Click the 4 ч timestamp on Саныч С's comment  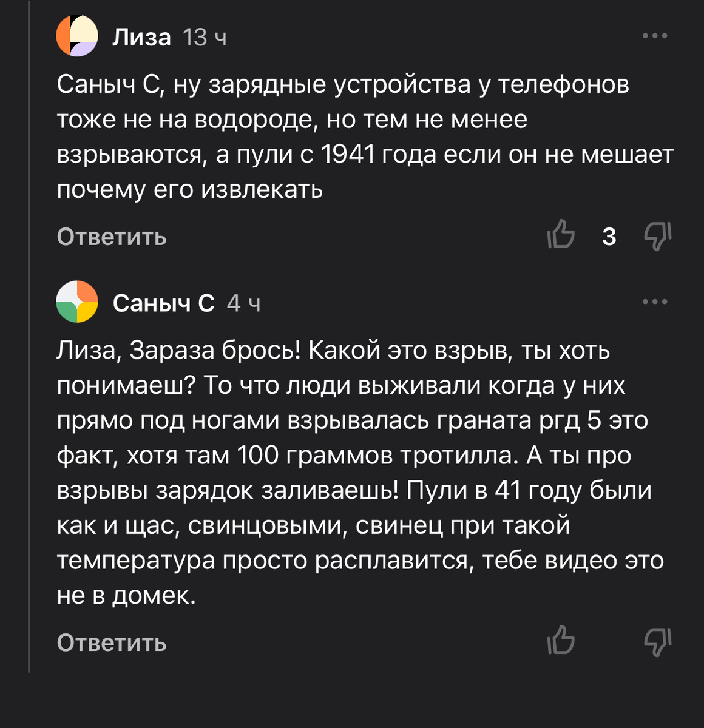click(244, 302)
